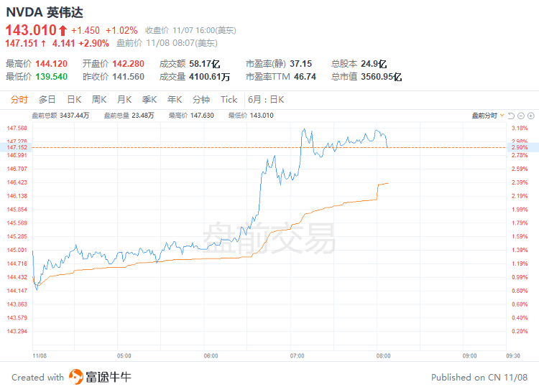Open the 月K chart tab

[x=124, y=100]
